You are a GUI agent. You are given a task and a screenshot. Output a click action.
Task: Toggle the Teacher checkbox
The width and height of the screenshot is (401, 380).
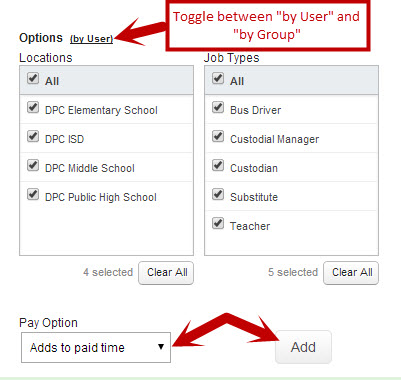pyautogui.click(x=218, y=223)
